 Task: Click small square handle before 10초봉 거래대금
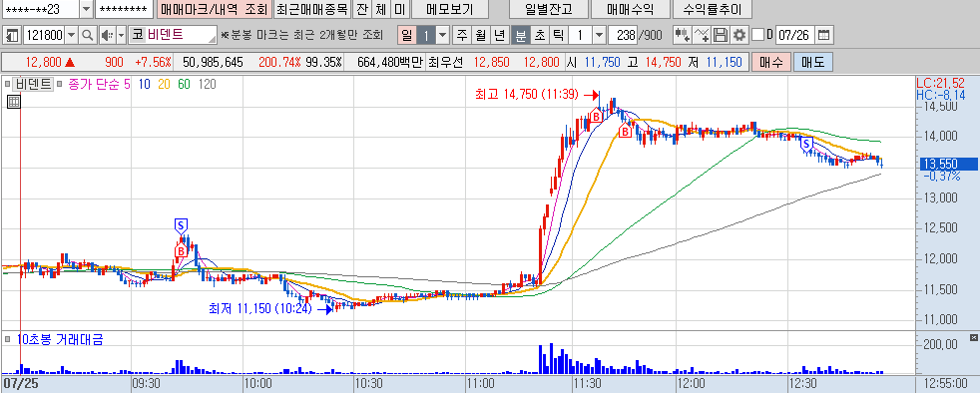click(8, 340)
